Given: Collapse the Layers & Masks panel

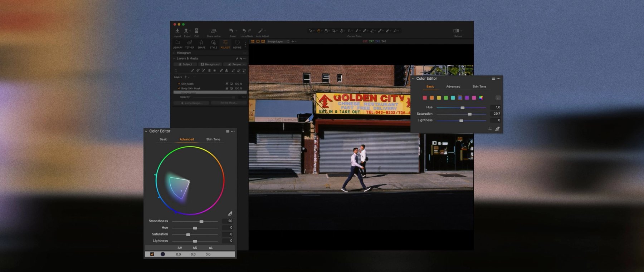Looking at the screenshot, I should click(x=174, y=59).
